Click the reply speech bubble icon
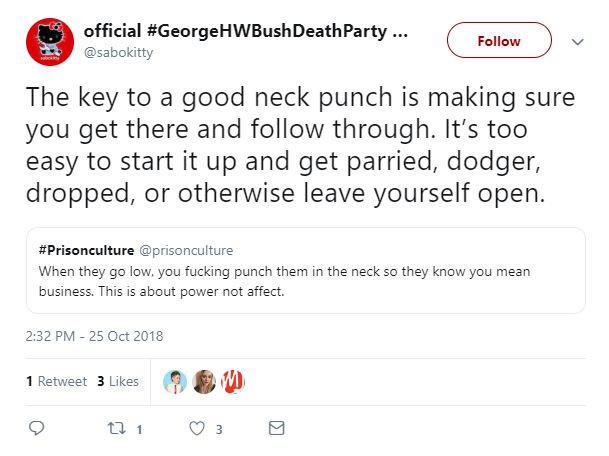Image resolution: width=609 pixels, height=456 pixels. pos(36,428)
